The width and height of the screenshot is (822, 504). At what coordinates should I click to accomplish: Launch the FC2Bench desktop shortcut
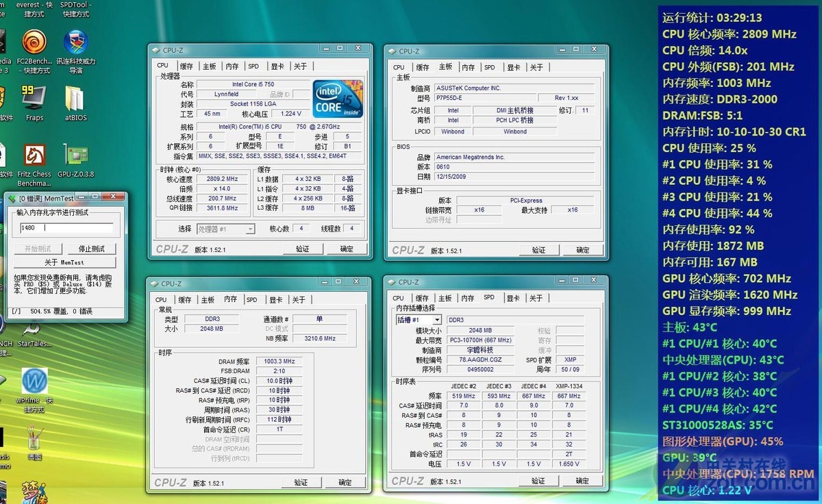pyautogui.click(x=34, y=42)
